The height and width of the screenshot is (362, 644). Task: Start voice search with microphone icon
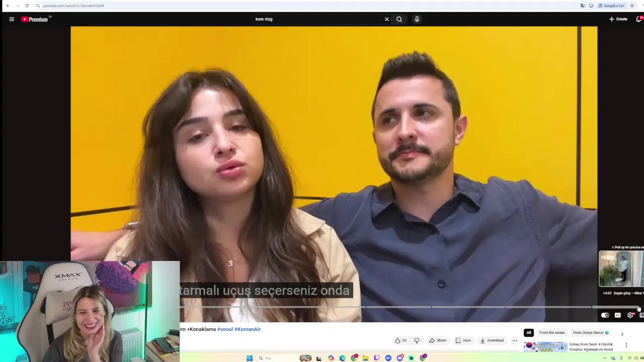tap(417, 19)
